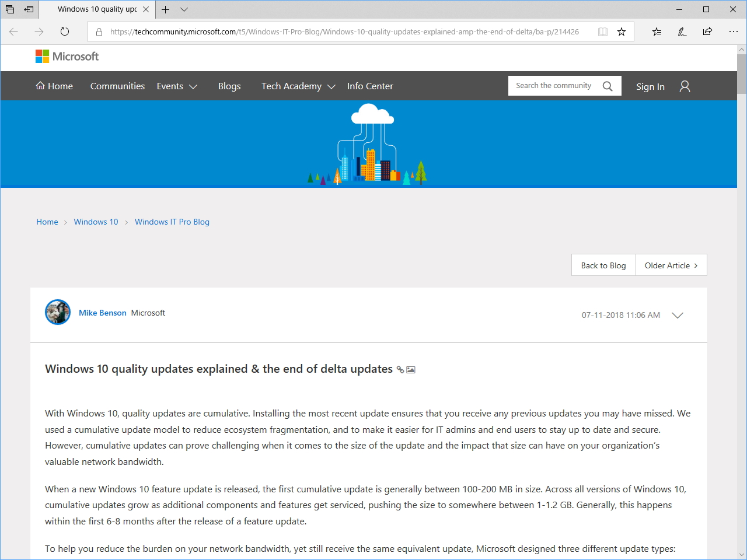Screen dimensions: 747x560
Task: Maximize the browser window
Action: (706, 9)
